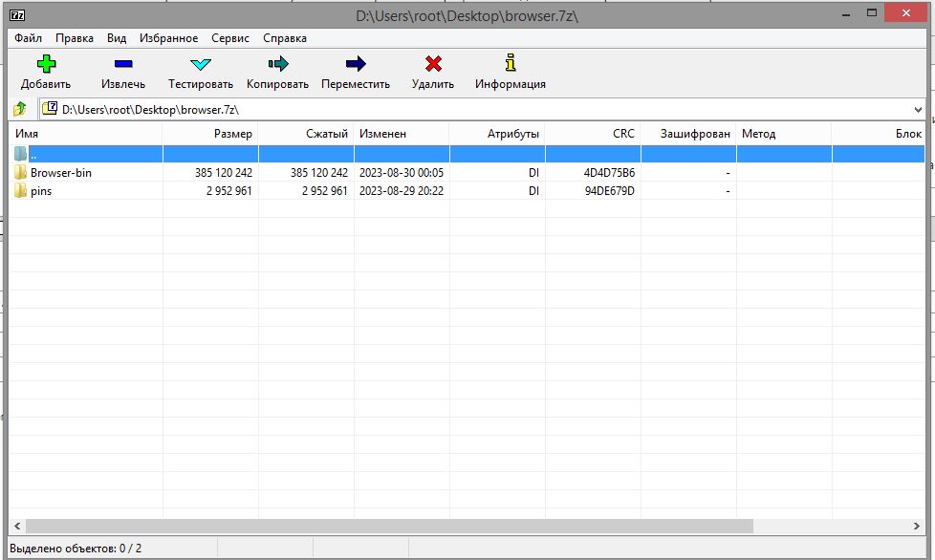Click the red X Delete (Удалить) icon

433,65
